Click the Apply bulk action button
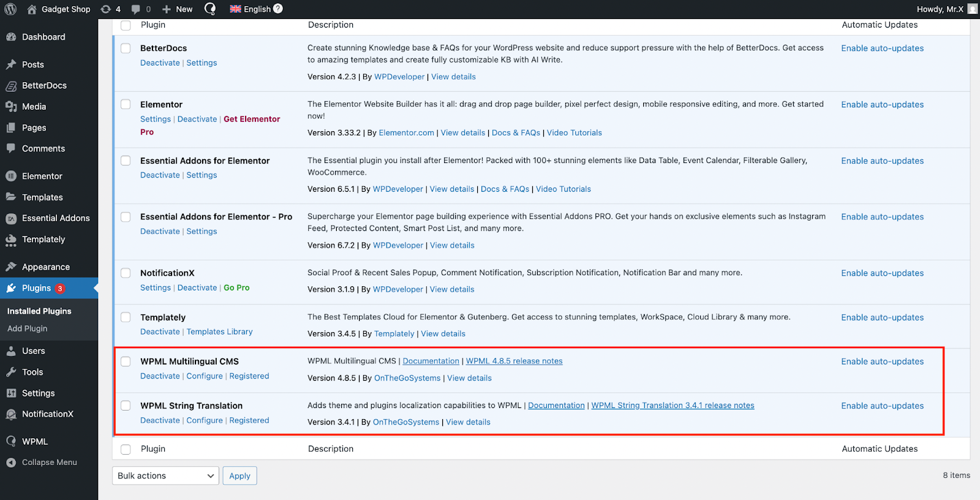The image size is (980, 500). point(240,475)
